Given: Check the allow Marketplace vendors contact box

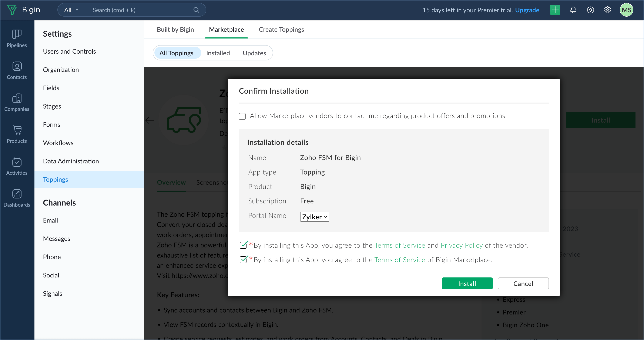Looking at the screenshot, I should pos(242,116).
